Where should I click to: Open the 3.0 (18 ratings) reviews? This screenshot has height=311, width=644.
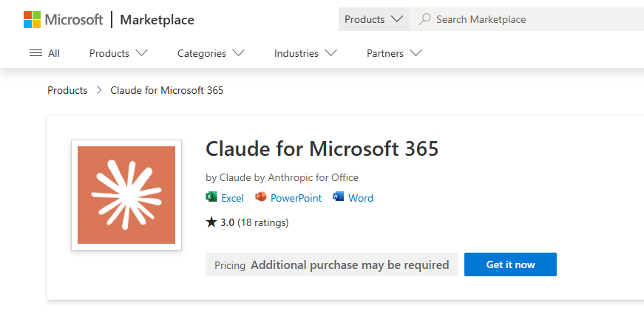coord(247,223)
